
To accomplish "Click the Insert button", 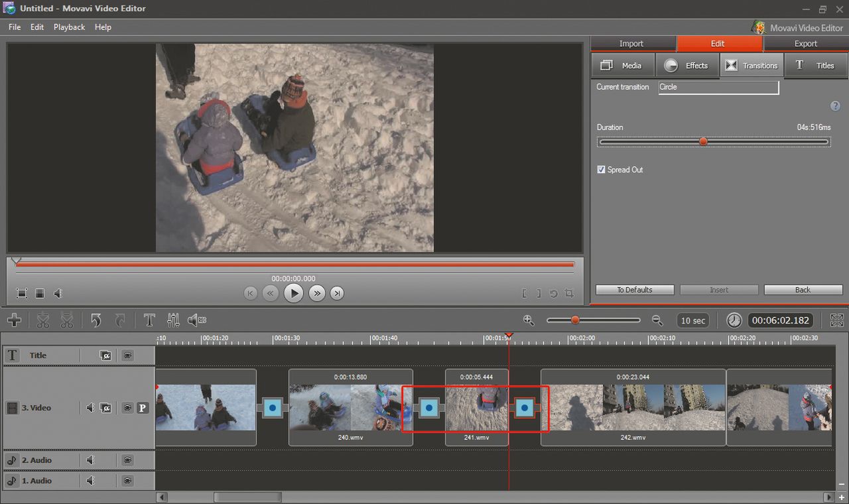I will coord(719,290).
